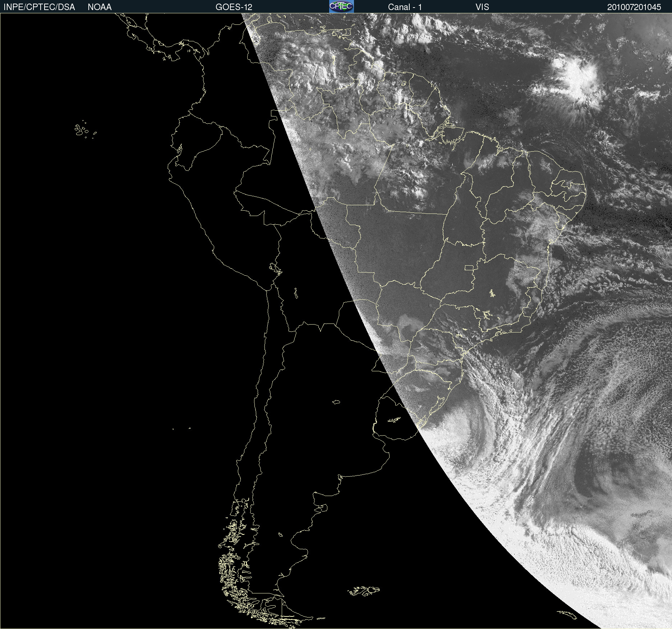Click the NOAA text in header
Screen dimensions: 672x629
pyautogui.click(x=100, y=7)
